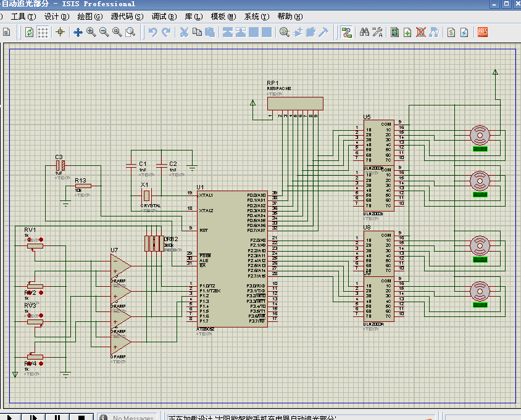521x420 pixels.
Task: Click the cut scissors icon
Action: tap(184, 32)
